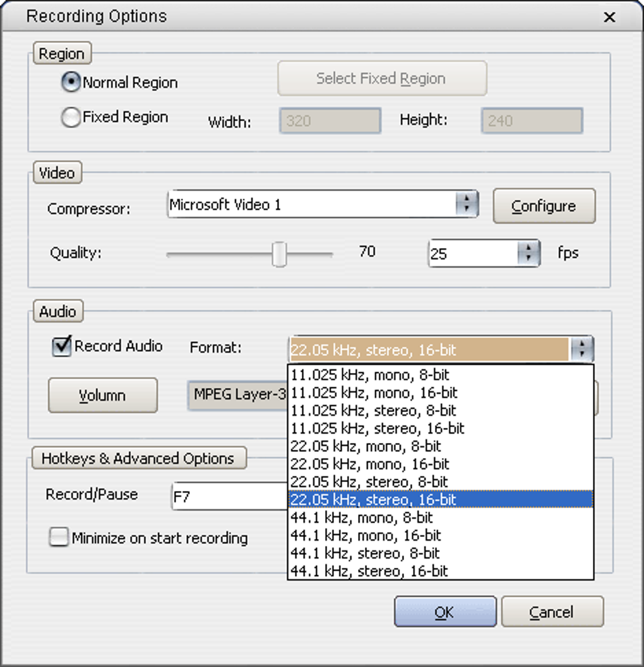Choose 22.05 kHz, mono, 16-bit format
644x667 pixels.
pyautogui.click(x=441, y=464)
